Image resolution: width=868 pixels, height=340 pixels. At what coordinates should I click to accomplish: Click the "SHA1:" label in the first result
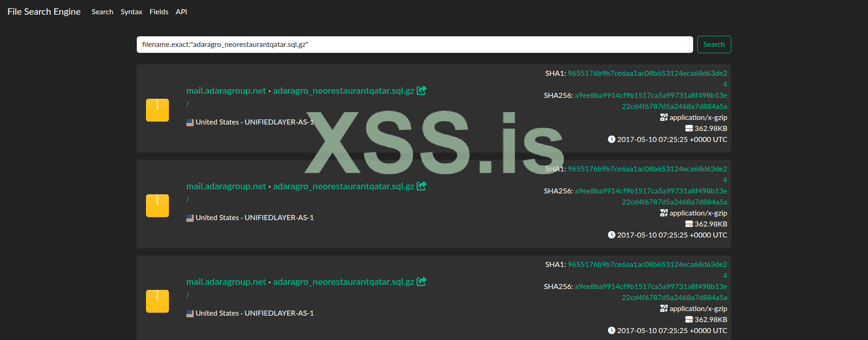coord(555,74)
